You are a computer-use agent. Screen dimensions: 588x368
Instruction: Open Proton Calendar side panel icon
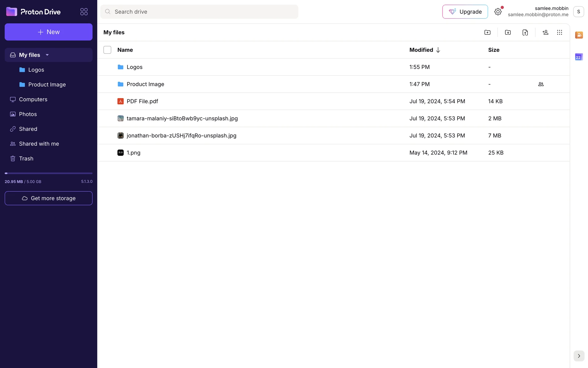[x=579, y=57]
